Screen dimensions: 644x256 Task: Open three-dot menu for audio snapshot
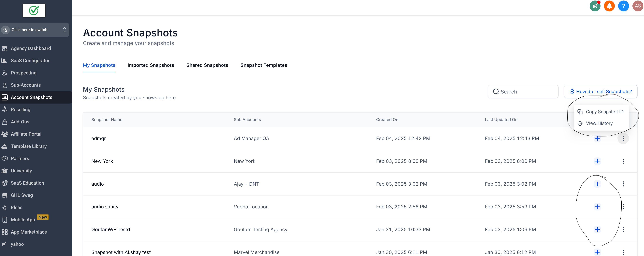(623, 184)
